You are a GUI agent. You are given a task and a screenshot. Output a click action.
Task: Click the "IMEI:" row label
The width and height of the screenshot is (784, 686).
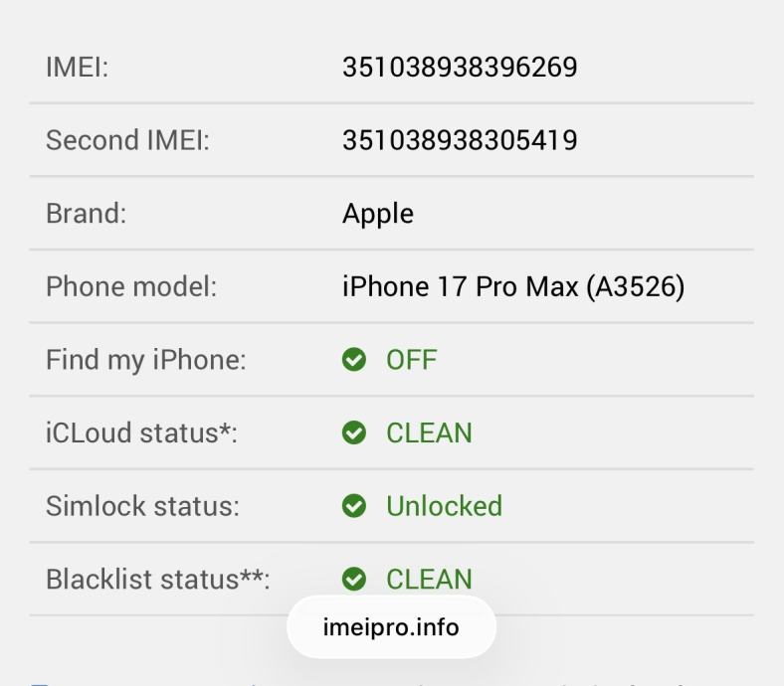(x=77, y=68)
